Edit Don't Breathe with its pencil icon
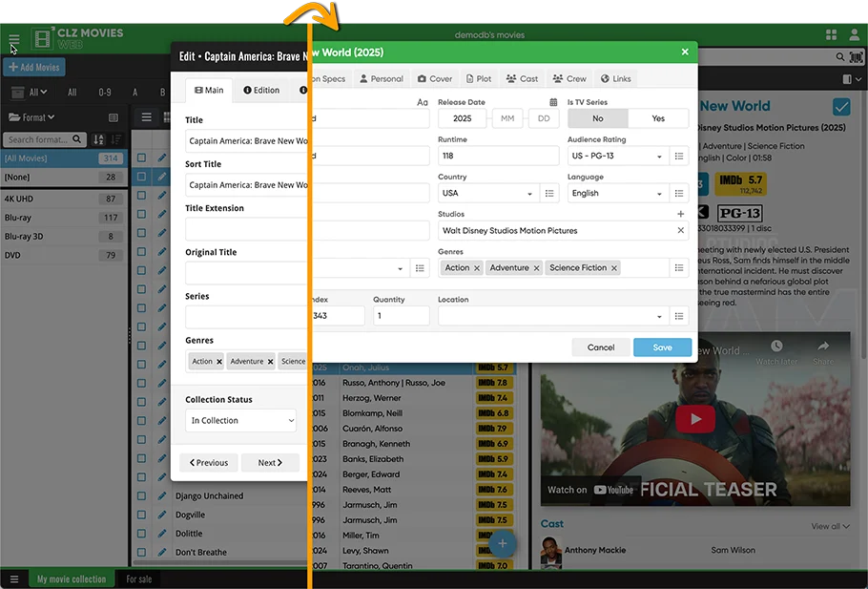The height and width of the screenshot is (589, 868). [161, 553]
